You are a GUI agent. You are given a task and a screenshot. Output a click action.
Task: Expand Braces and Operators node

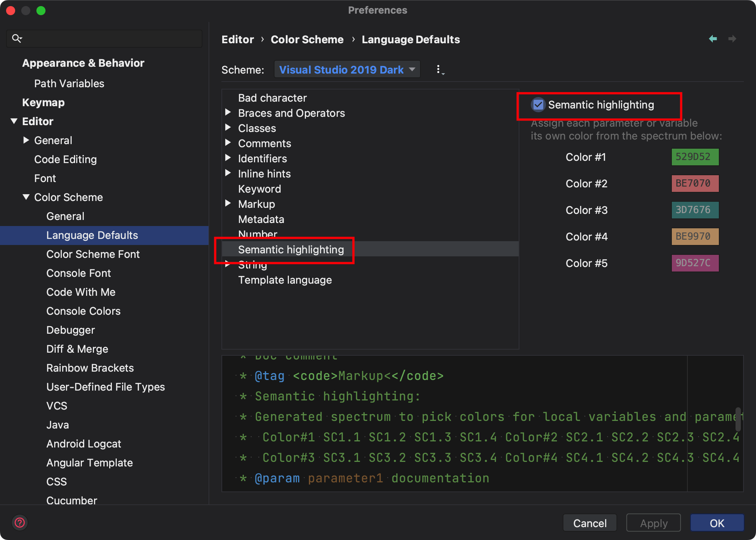tap(228, 112)
